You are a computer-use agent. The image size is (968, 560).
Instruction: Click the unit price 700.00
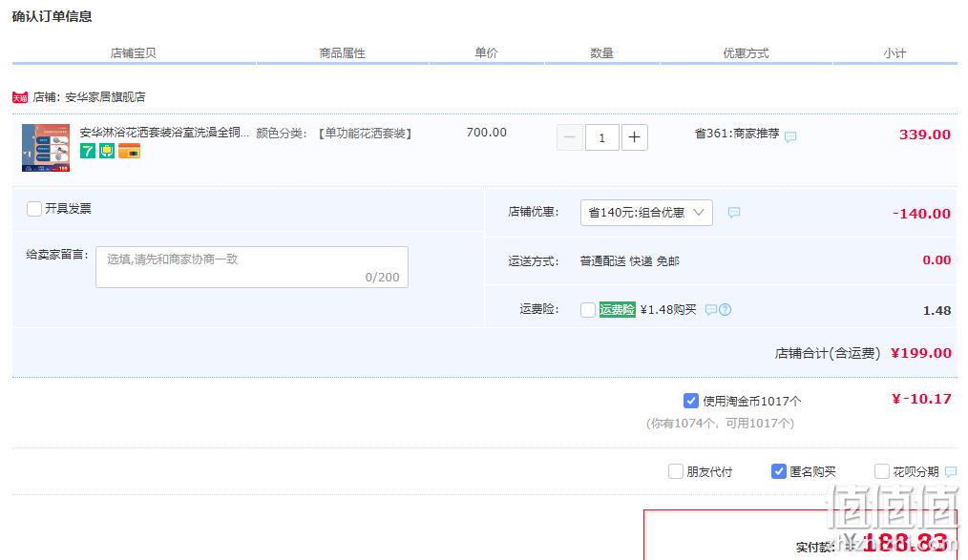(487, 133)
